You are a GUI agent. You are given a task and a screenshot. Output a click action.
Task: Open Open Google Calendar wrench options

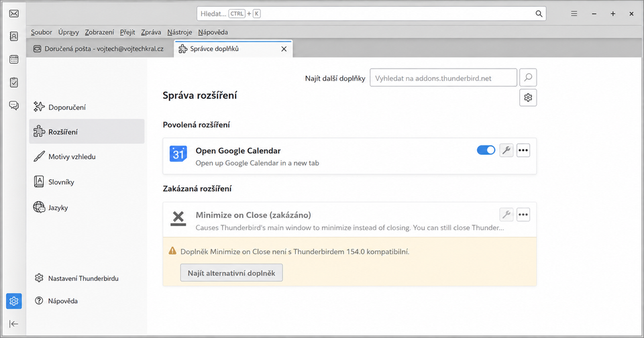tap(506, 150)
